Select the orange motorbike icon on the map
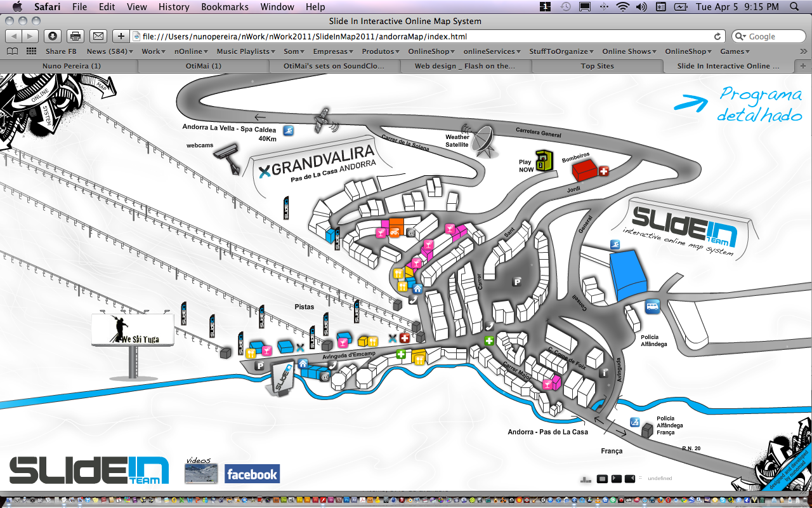This screenshot has width=812, height=508. click(x=395, y=232)
